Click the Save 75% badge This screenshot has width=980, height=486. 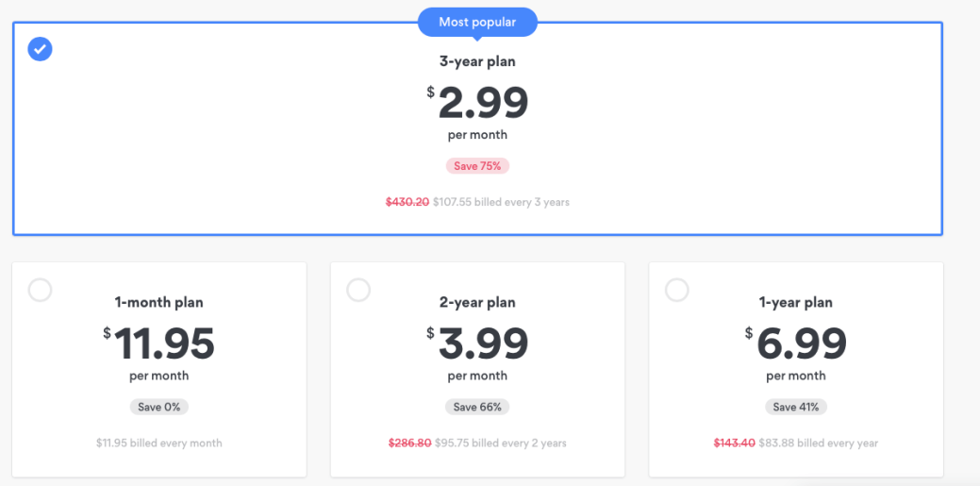[x=477, y=166]
